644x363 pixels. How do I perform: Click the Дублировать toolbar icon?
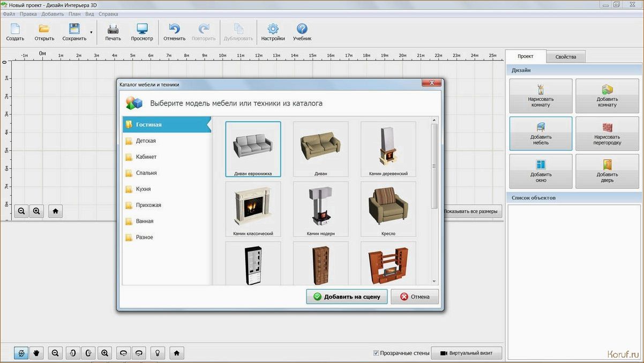point(238,32)
